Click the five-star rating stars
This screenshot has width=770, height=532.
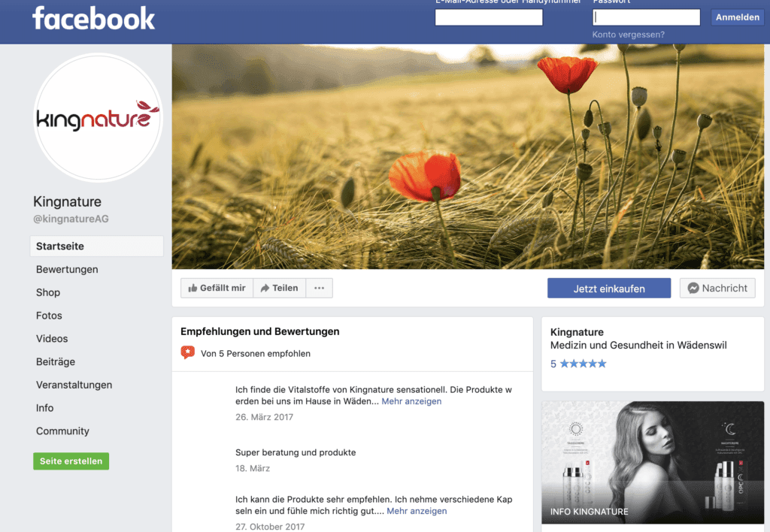click(x=584, y=364)
